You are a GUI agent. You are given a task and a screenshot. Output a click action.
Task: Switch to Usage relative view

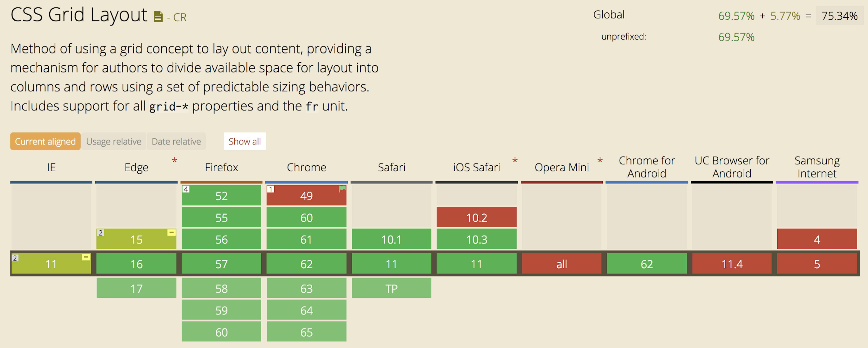(x=113, y=141)
